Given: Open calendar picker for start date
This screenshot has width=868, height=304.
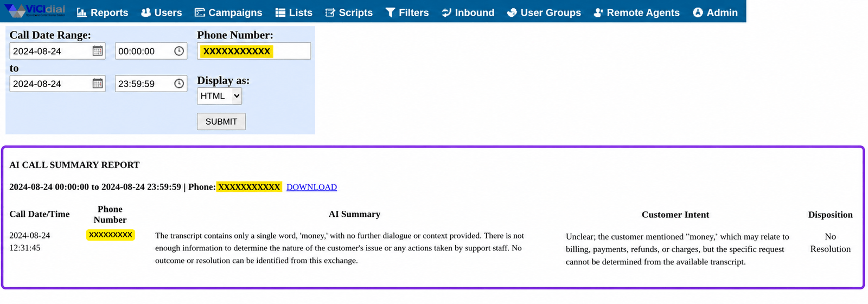Looking at the screenshot, I should click(x=98, y=51).
